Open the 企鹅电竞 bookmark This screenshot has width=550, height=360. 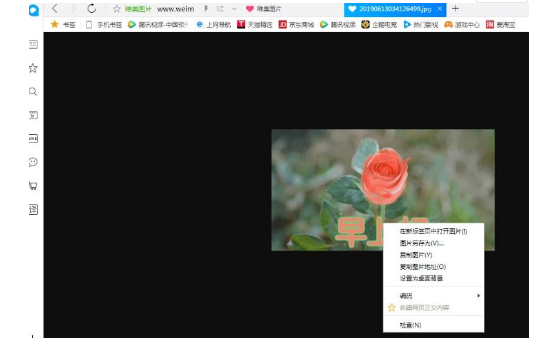click(379, 25)
